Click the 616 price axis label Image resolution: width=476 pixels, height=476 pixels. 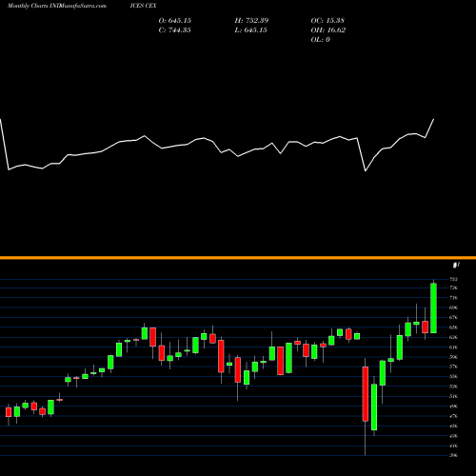point(453,347)
